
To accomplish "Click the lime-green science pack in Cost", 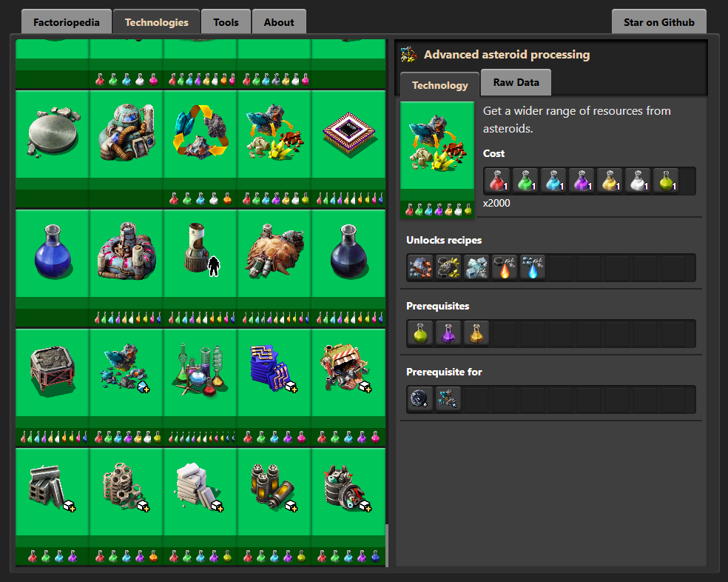I will pos(667,181).
